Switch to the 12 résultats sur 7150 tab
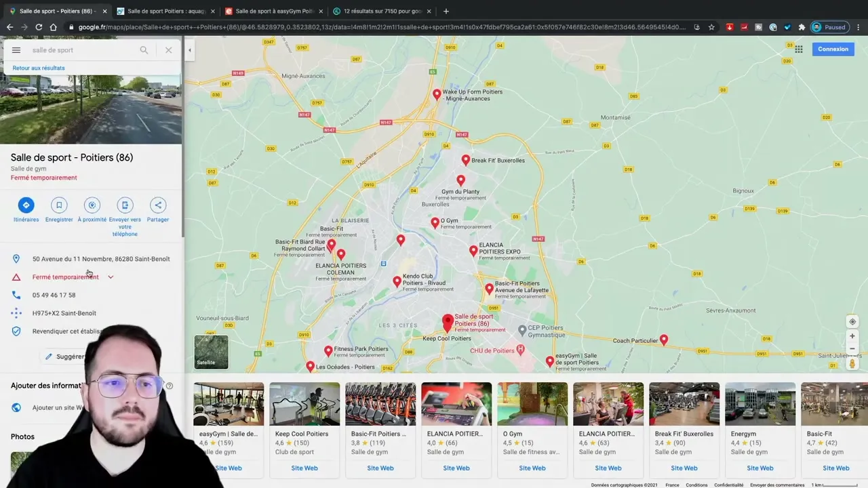 pyautogui.click(x=380, y=11)
